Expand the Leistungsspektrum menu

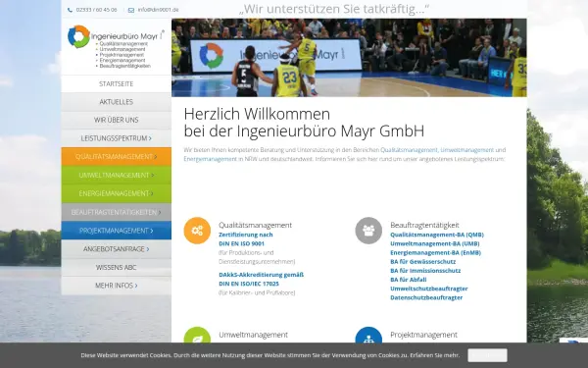pos(117,138)
